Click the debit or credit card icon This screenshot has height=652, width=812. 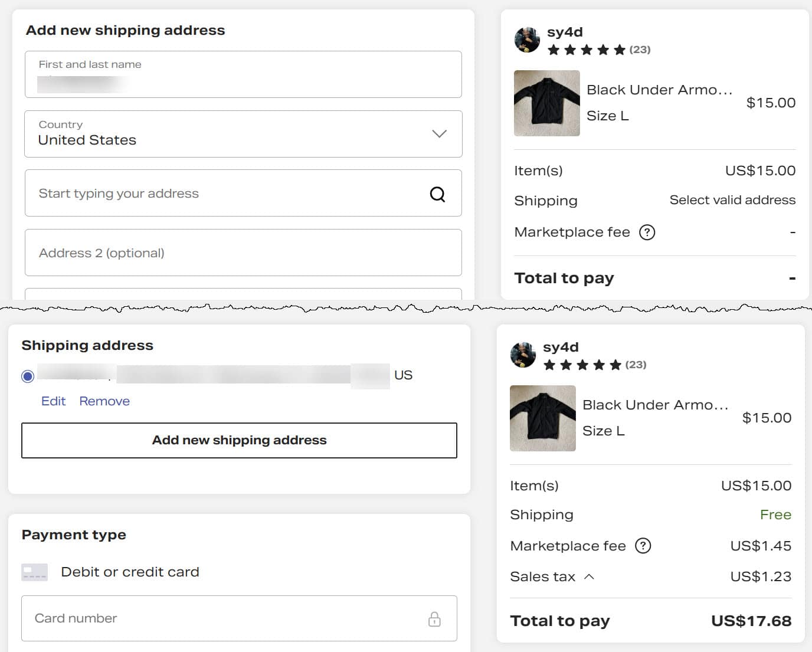click(34, 572)
